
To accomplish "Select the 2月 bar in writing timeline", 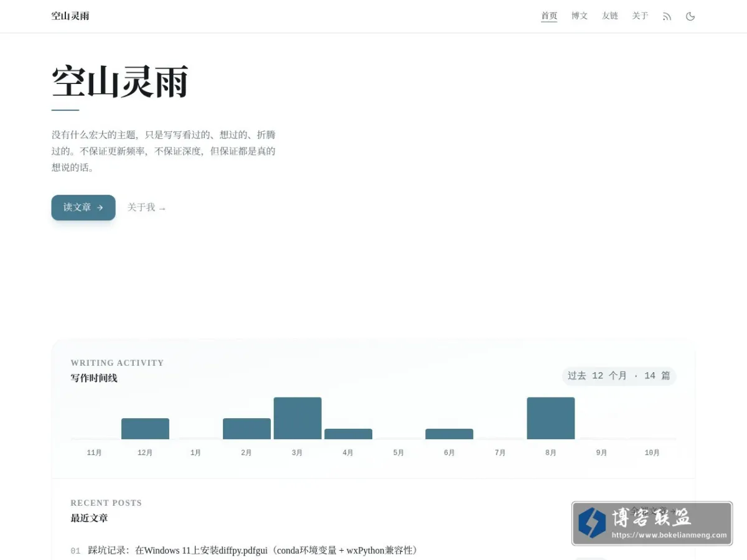I will (x=247, y=429).
